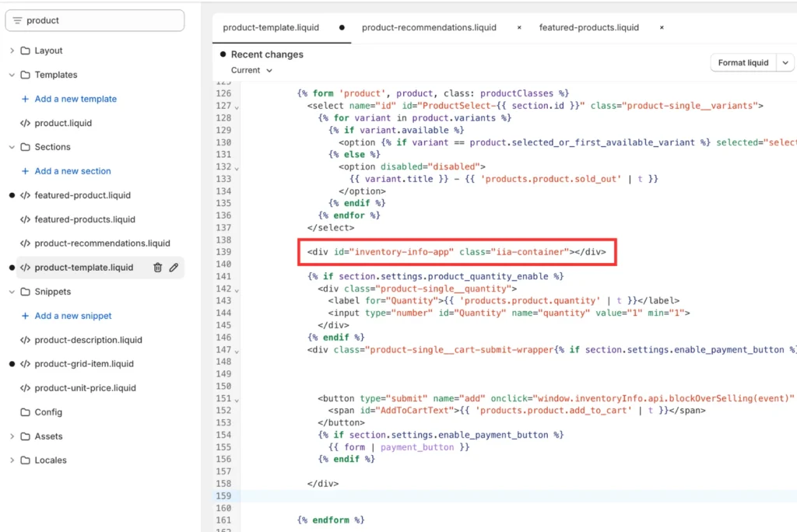Switch to featured-products.liquid tab
Image resolution: width=797 pixels, height=532 pixels.
(588, 27)
